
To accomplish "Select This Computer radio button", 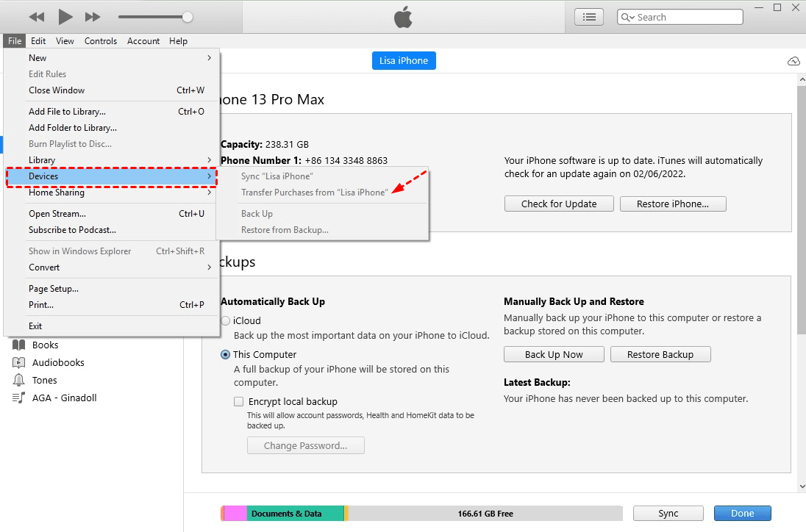I will [225, 355].
